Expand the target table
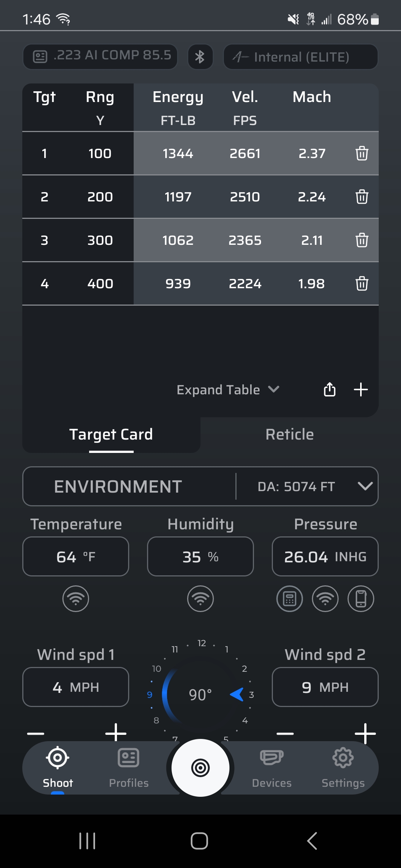Viewport: 401px width, 868px height. tap(228, 389)
